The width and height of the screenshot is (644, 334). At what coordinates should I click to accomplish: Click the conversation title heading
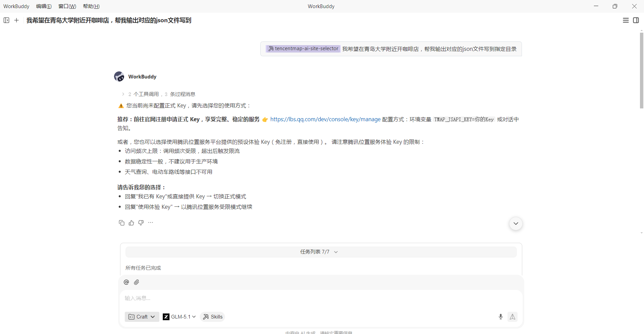click(x=109, y=21)
